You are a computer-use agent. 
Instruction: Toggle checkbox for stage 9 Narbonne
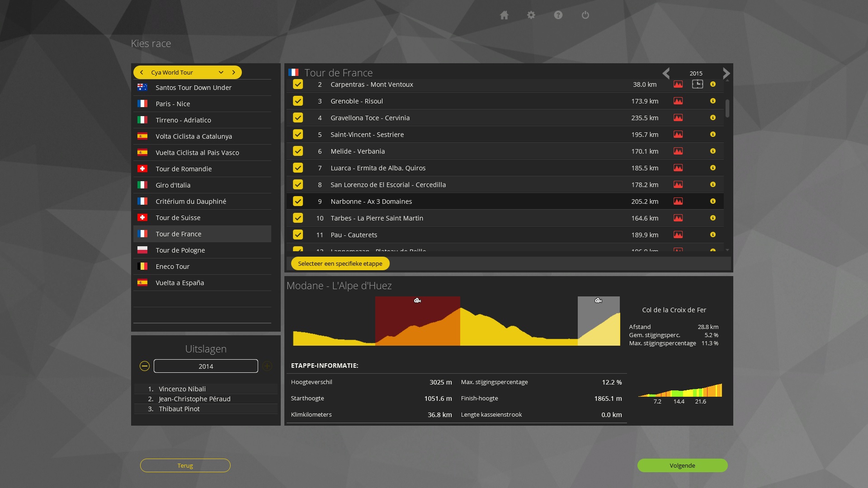[x=298, y=202]
